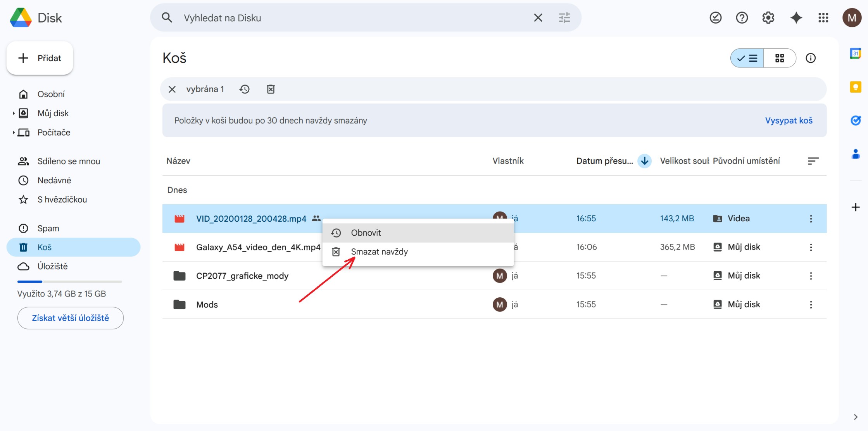Expand the Můj disk tree

[x=14, y=113]
